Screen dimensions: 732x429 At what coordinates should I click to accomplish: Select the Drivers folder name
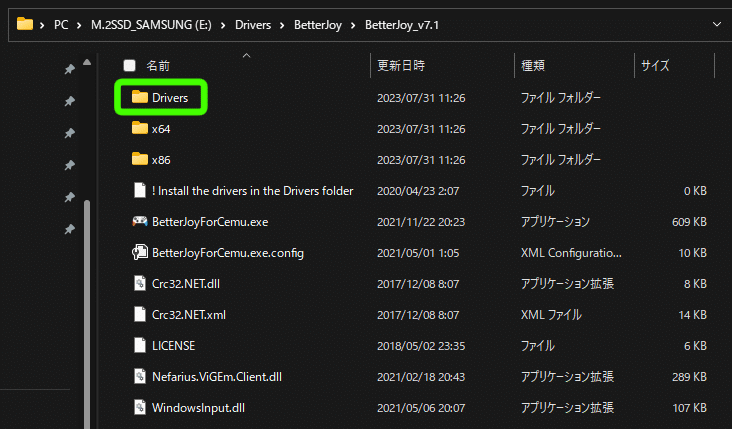170,98
